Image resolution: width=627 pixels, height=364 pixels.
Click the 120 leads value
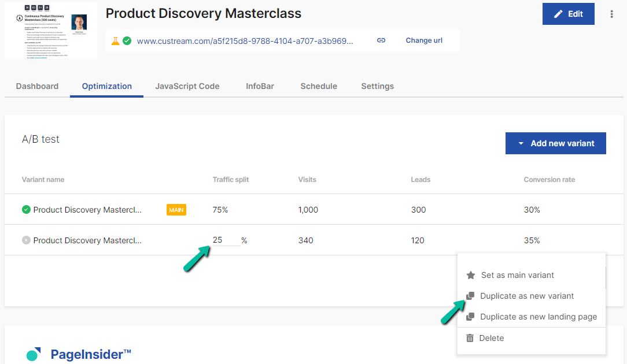click(418, 240)
